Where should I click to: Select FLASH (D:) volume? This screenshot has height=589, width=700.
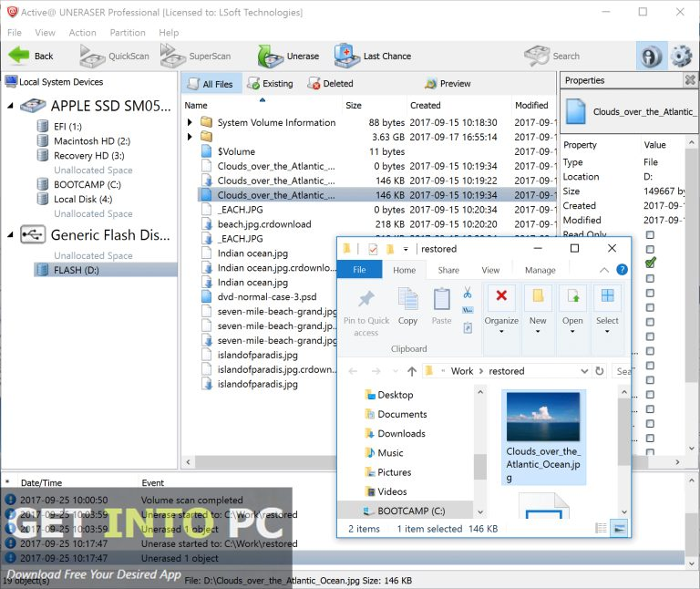click(x=106, y=270)
